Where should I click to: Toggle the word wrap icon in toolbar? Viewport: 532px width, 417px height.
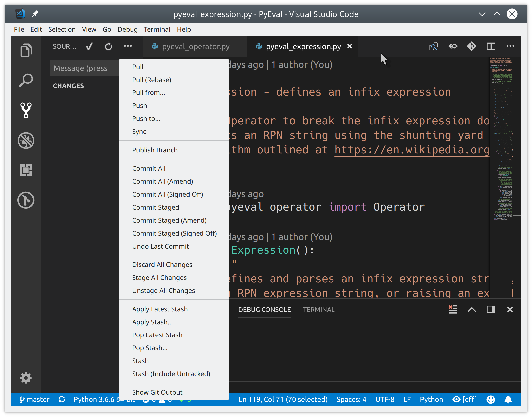point(453,47)
